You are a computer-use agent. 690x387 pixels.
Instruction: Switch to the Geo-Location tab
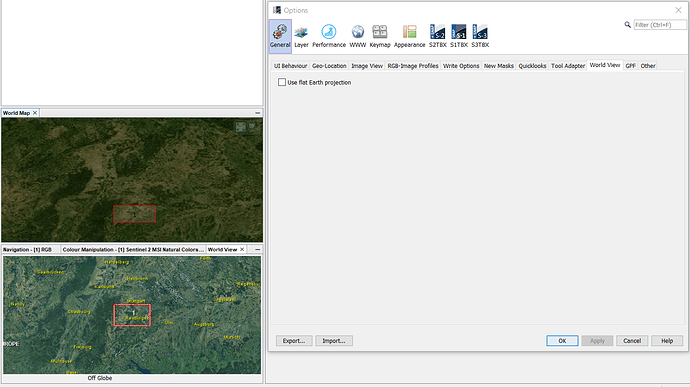click(x=329, y=66)
